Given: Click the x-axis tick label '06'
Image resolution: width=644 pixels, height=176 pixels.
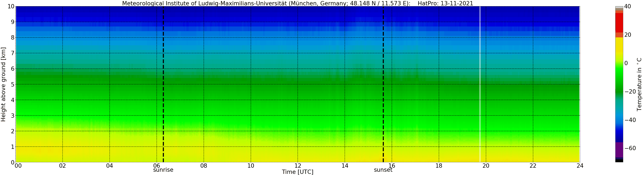Looking at the screenshot, I should click(156, 166).
